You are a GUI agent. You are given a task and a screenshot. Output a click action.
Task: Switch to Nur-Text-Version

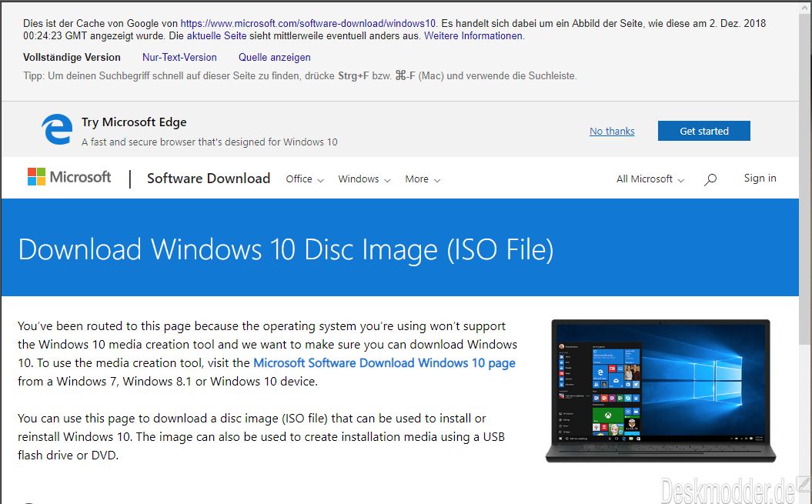tap(179, 58)
